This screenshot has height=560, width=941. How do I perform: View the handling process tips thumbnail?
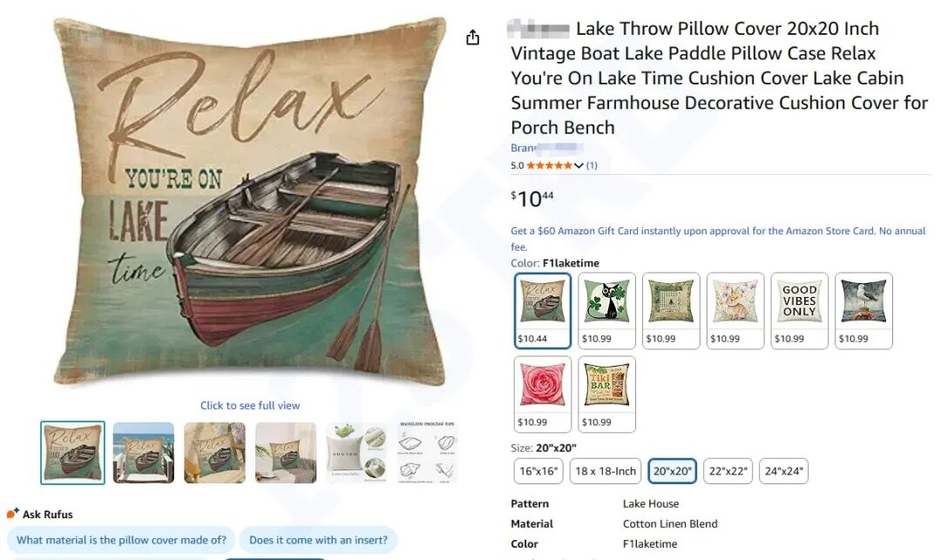click(x=427, y=452)
